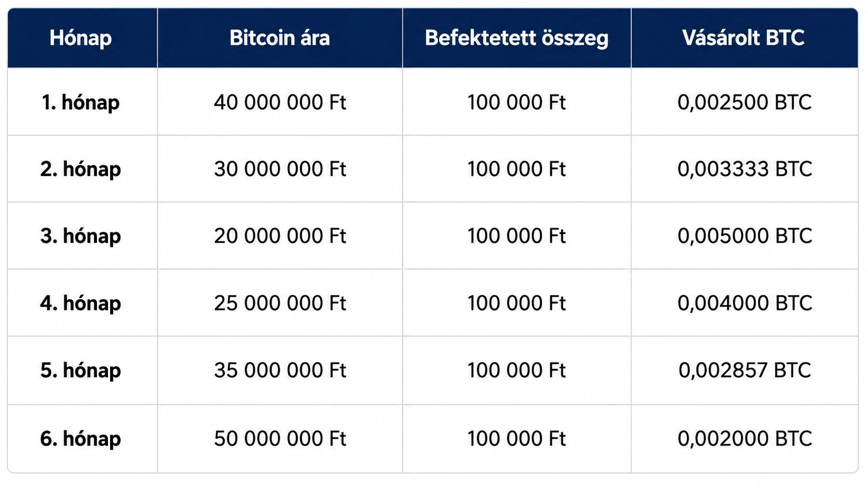Select the Bitcoin ára column header
Viewport: 868px width, 489px height.
click(280, 38)
